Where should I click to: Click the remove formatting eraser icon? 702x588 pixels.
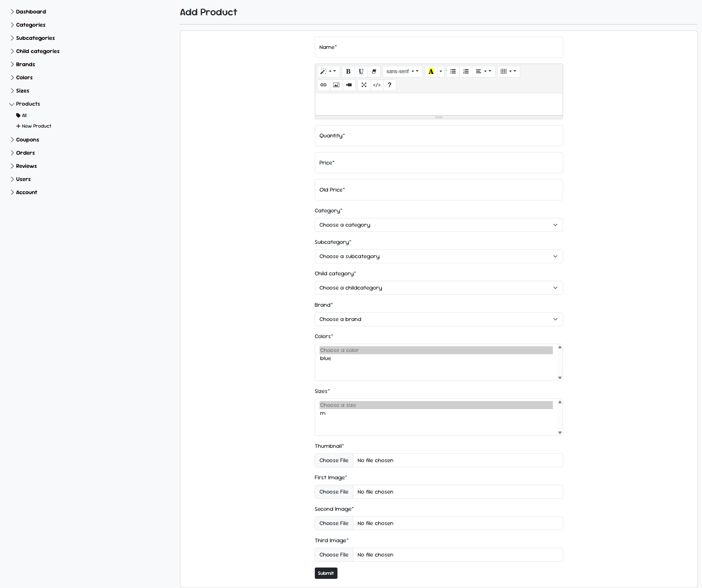(x=374, y=71)
